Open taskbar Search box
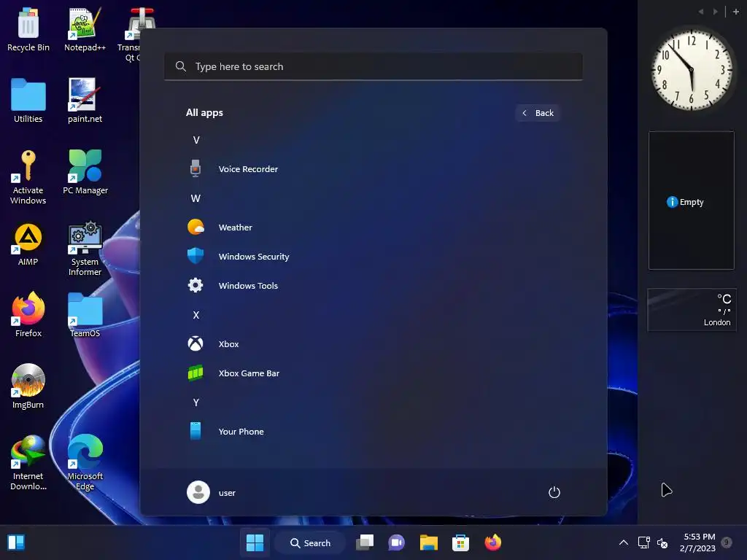This screenshot has width=747, height=560. coord(310,542)
